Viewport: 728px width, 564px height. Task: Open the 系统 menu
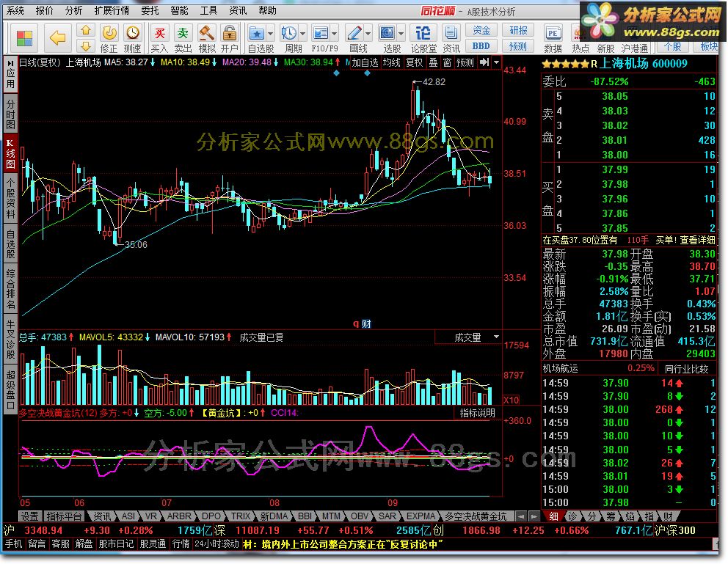tap(15, 10)
